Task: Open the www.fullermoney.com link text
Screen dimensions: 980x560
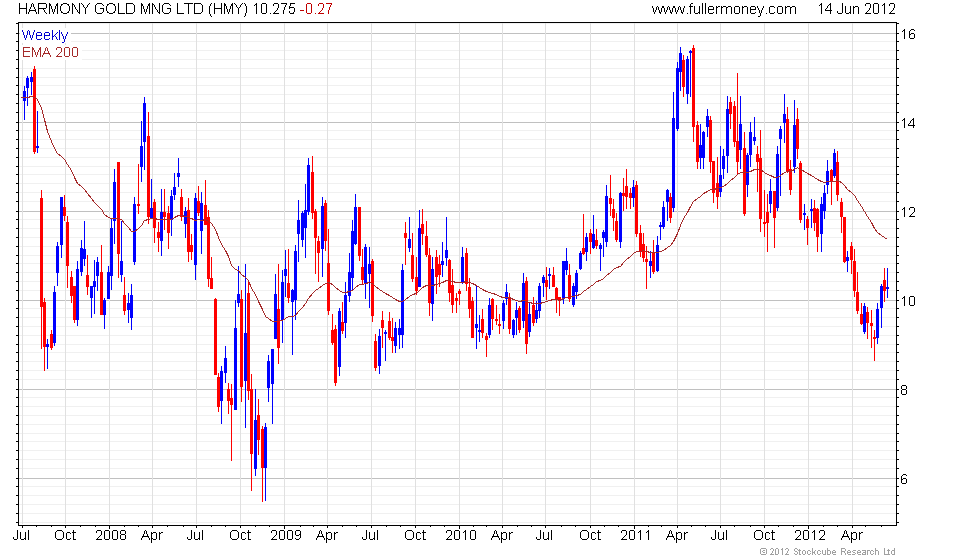Action: 724,9
